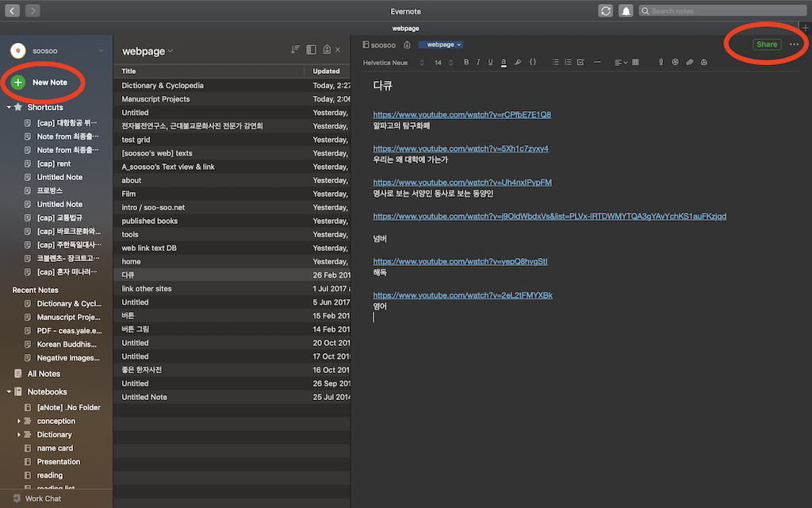Open the webpage tab at top
This screenshot has height=508, width=812.
405,29
